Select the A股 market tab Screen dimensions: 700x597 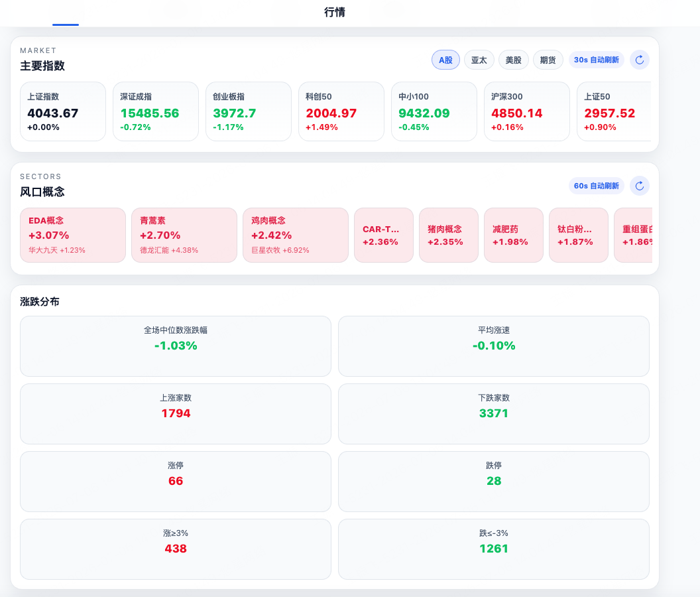[445, 60]
